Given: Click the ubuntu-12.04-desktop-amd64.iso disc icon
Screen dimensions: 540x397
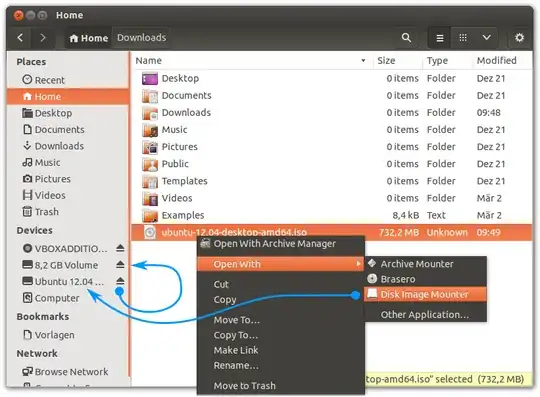Looking at the screenshot, I should coord(150,232).
